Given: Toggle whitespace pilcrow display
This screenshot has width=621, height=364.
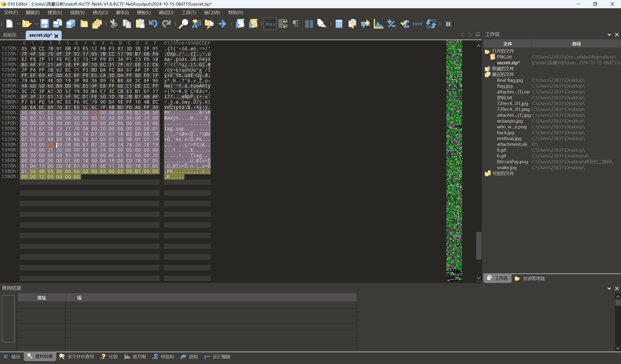Looking at the screenshot, I should [296, 24].
